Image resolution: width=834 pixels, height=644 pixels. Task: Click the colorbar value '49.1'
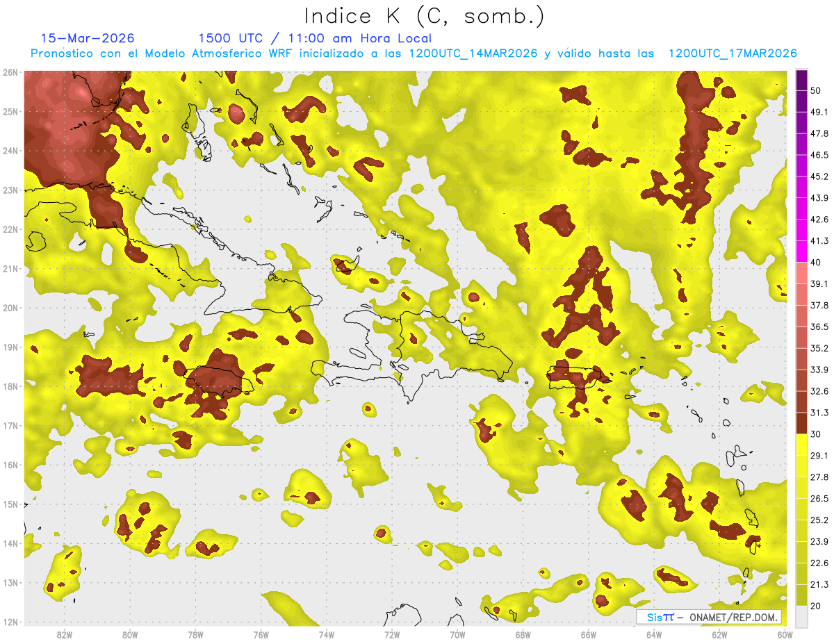[x=819, y=112]
